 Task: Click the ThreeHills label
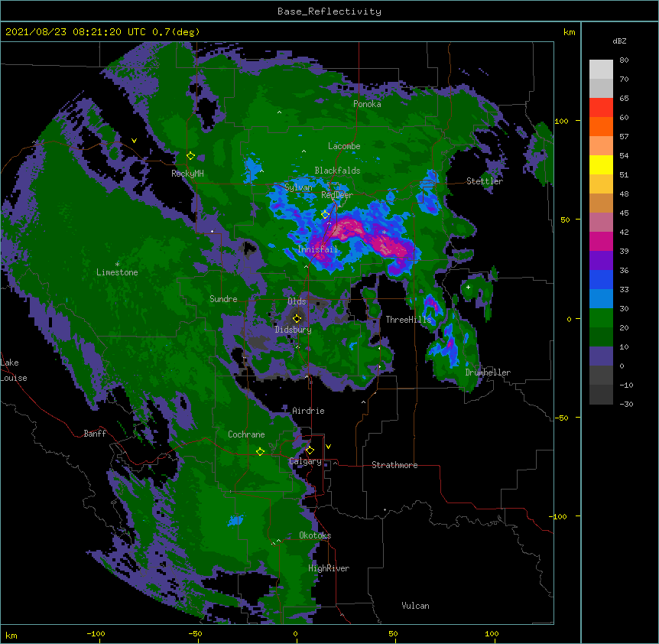tap(408, 320)
